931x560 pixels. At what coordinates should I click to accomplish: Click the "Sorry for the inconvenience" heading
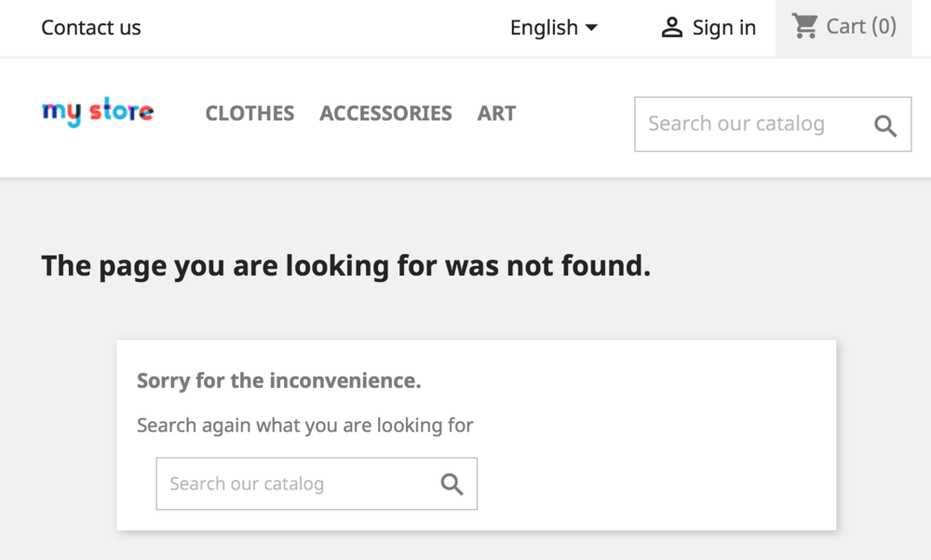[278, 380]
